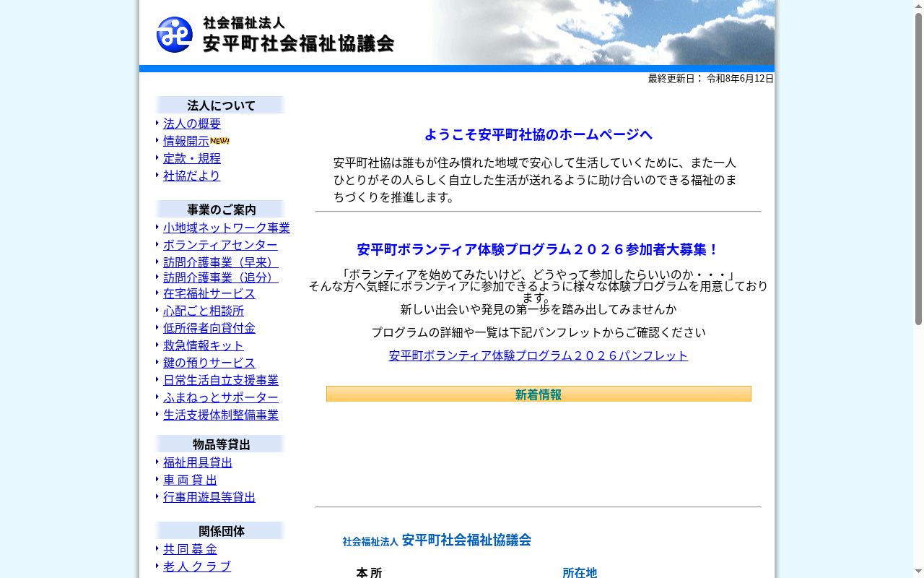Image resolution: width=924 pixels, height=578 pixels.
Task: Click the 事業のご案内 section heading
Action: point(221,210)
